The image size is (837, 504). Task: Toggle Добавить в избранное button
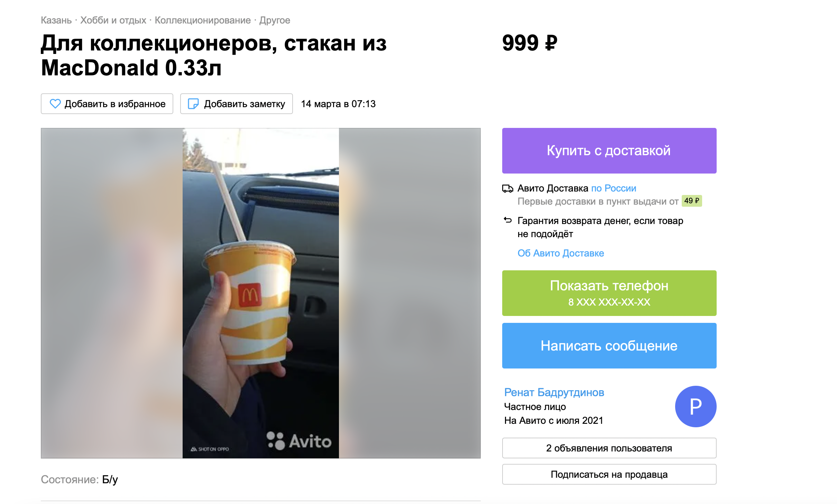pos(107,104)
